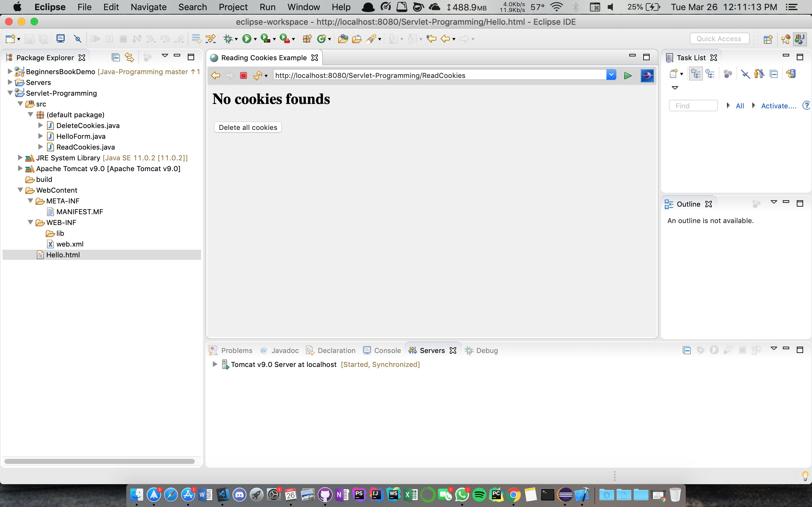Click the Stop loading red square in browser
Image resolution: width=812 pixels, height=507 pixels.
(x=244, y=75)
